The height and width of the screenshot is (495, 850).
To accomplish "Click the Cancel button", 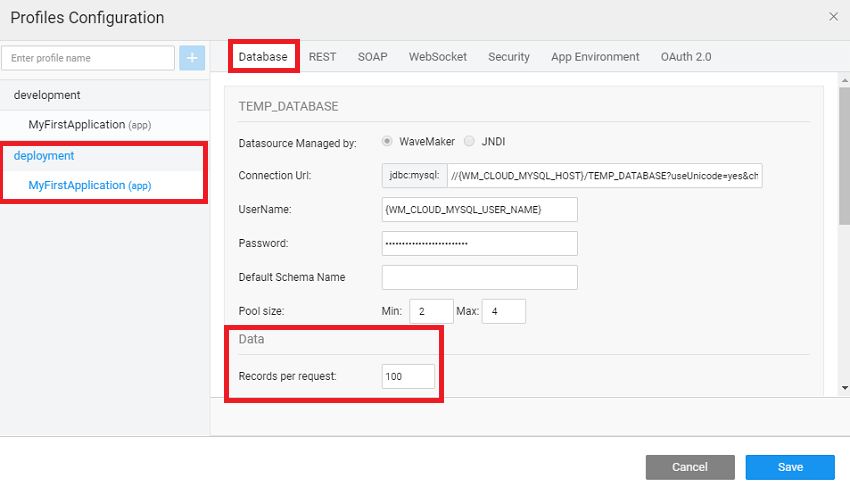I will 690,467.
